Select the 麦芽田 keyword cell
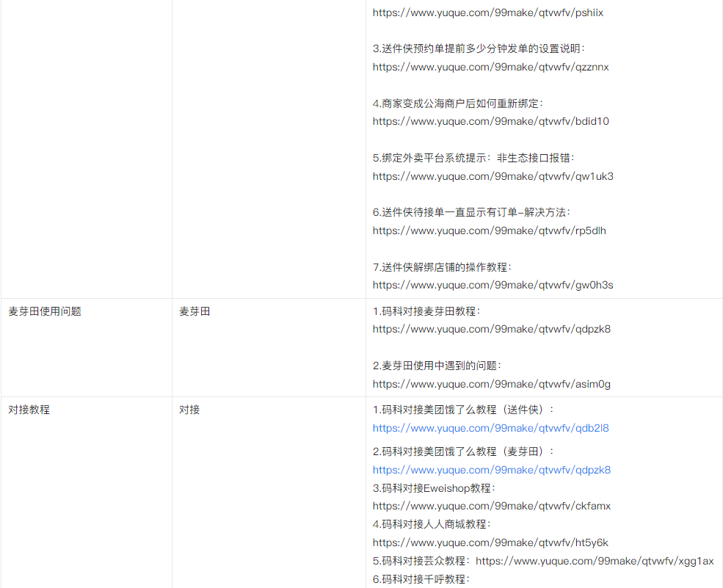Image resolution: width=723 pixels, height=588 pixels. click(x=269, y=347)
